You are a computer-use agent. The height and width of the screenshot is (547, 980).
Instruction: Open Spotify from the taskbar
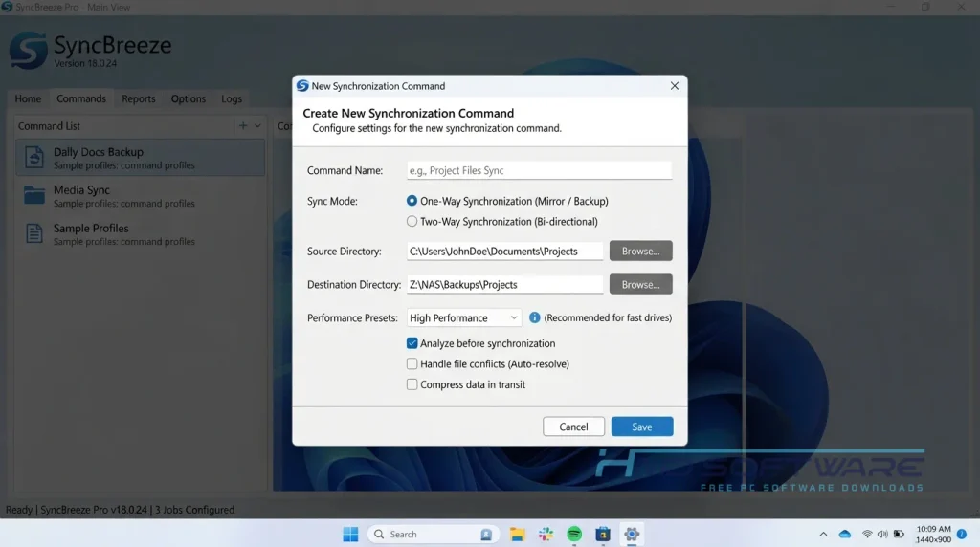point(574,534)
